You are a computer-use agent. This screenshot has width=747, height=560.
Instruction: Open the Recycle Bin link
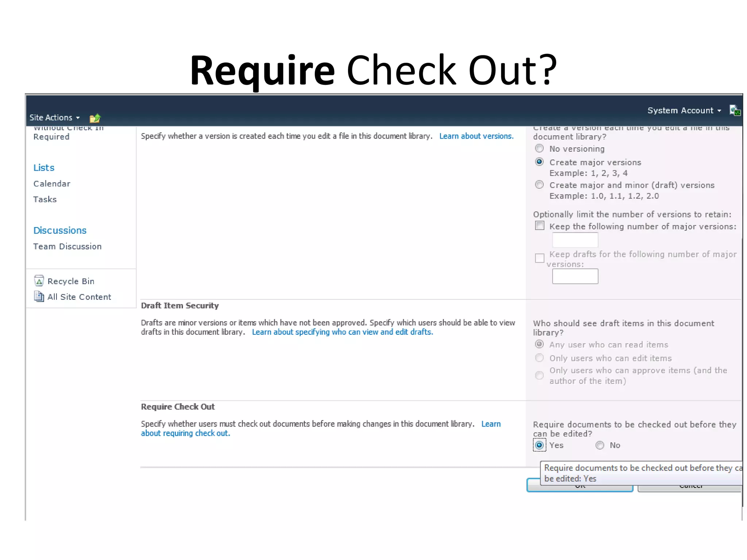click(71, 281)
